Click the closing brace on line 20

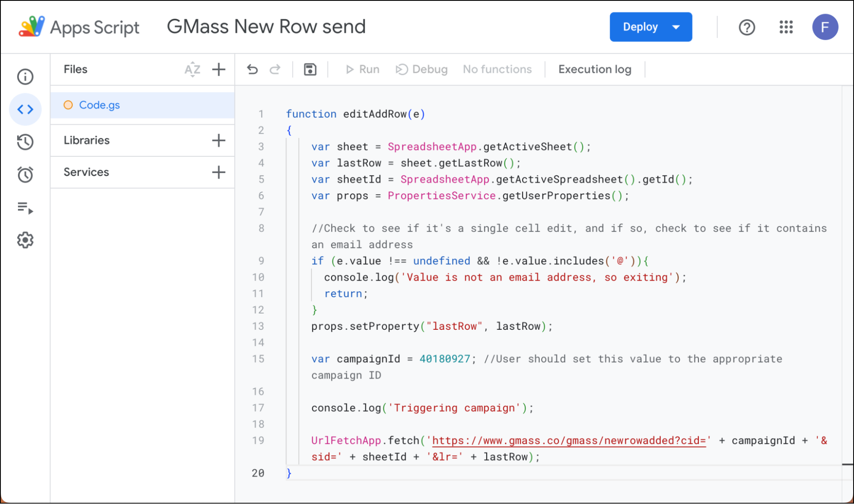[x=289, y=473]
